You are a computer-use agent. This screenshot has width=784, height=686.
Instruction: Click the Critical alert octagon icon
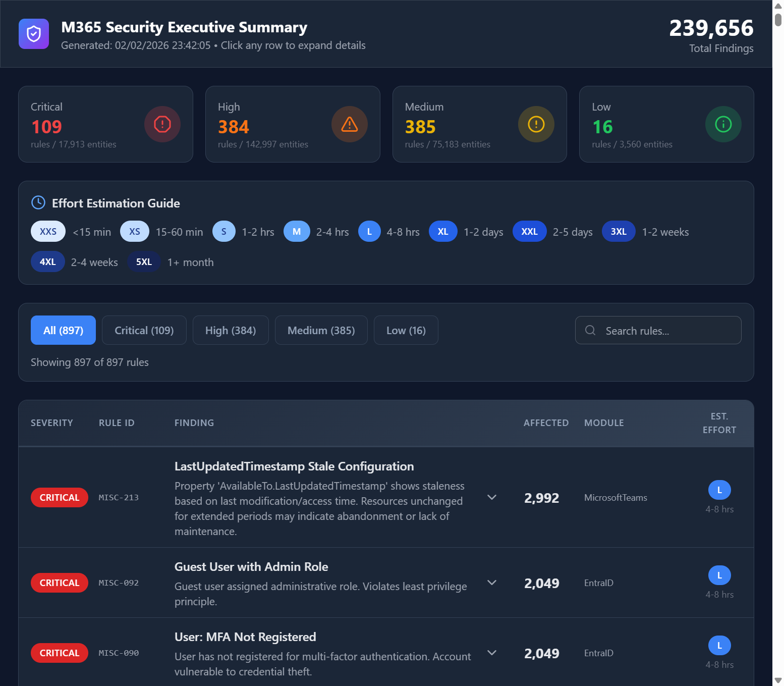(162, 124)
